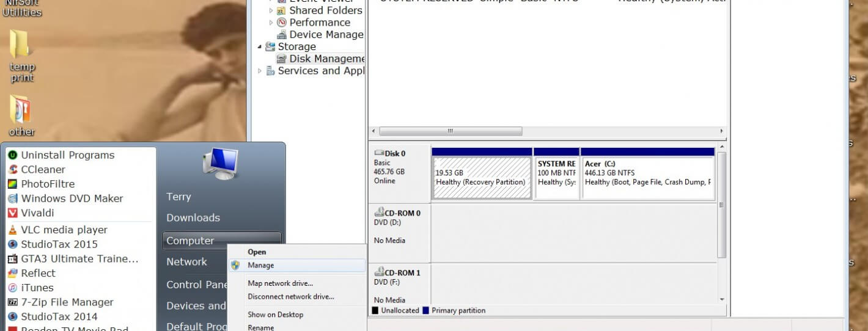Open Uninstall Programs from Start menu
Image resolution: width=868 pixels, height=331 pixels.
click(x=68, y=155)
